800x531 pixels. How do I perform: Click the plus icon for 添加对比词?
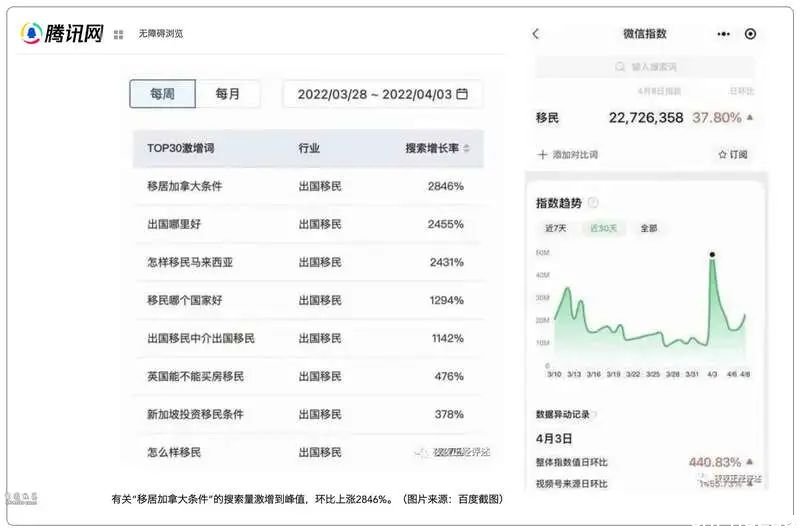pyautogui.click(x=542, y=155)
